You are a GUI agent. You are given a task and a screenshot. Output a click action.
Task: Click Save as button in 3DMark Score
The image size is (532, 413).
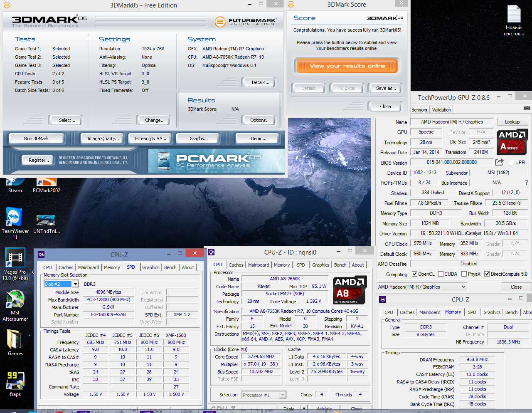point(386,88)
